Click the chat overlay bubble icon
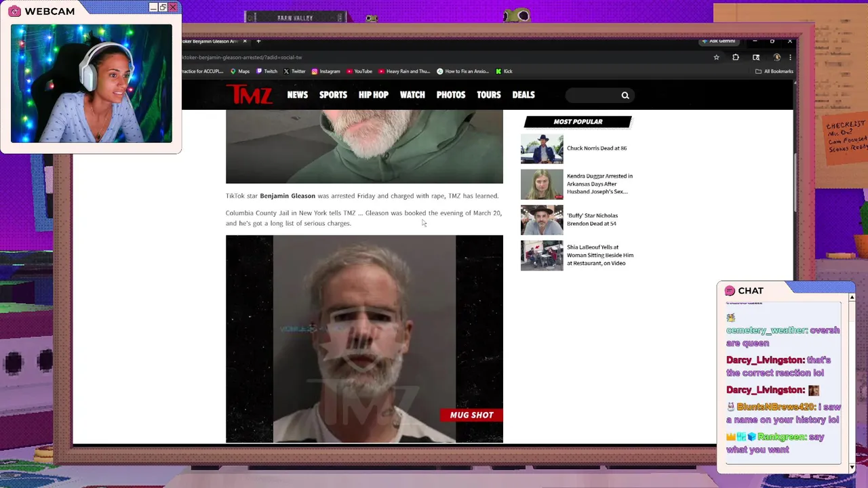 [730, 291]
